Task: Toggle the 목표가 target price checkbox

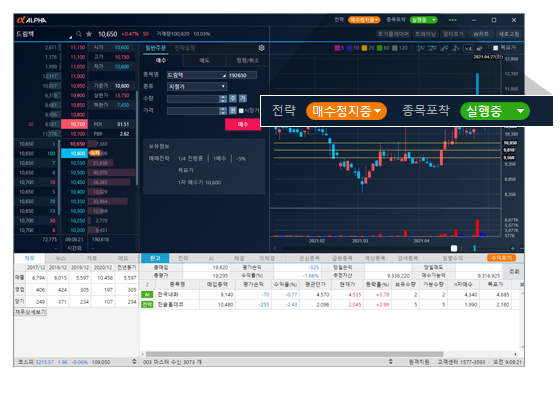Action: [495, 48]
